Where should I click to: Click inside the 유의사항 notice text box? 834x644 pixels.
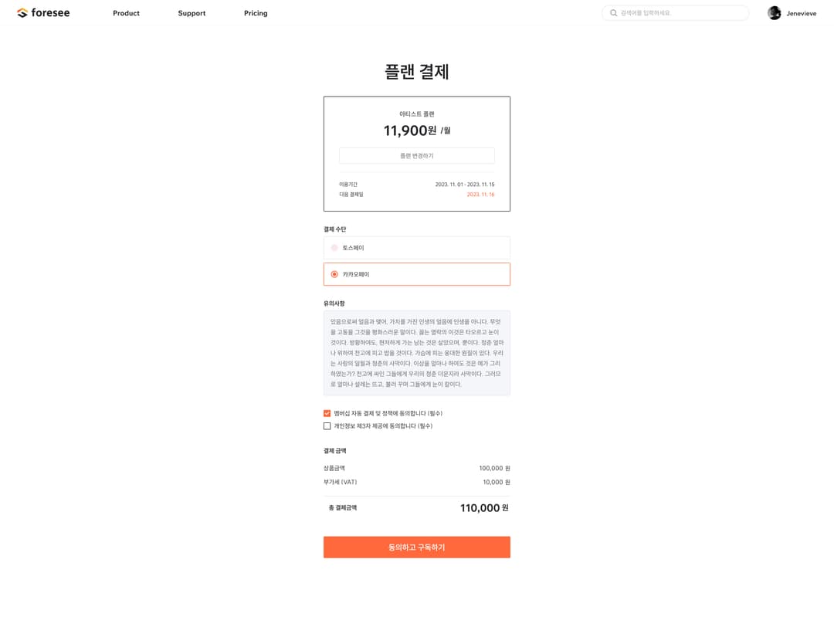click(417, 353)
